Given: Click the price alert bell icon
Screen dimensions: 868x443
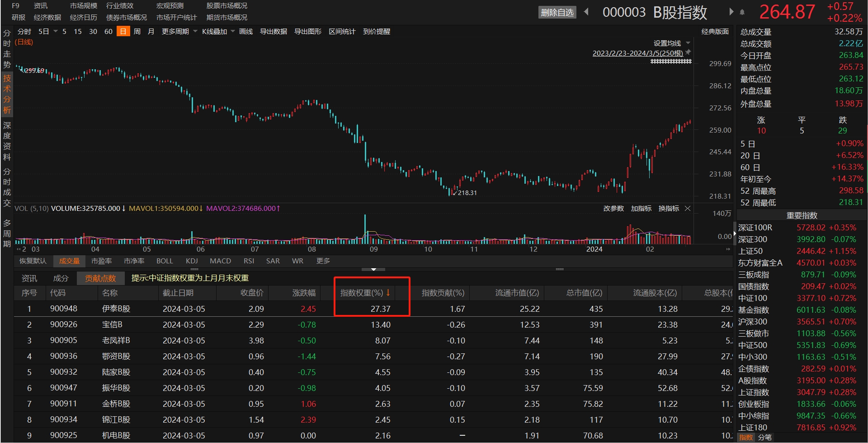Looking at the screenshot, I should tap(742, 12).
